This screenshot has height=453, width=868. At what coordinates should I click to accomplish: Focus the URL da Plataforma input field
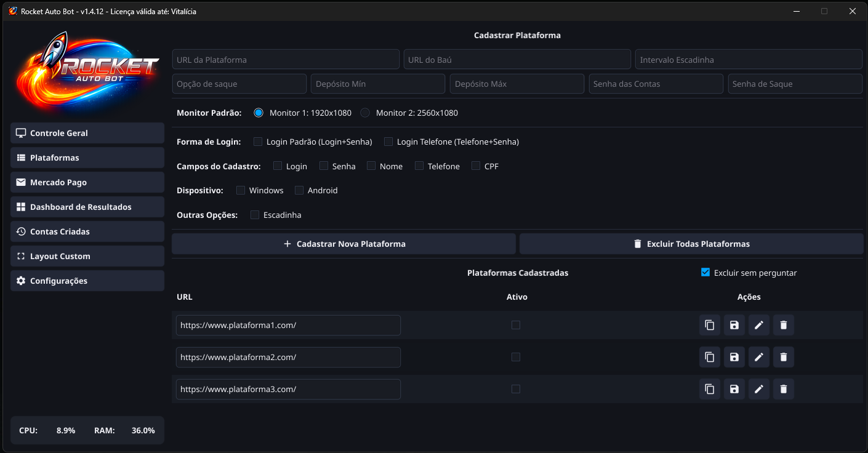(286, 60)
